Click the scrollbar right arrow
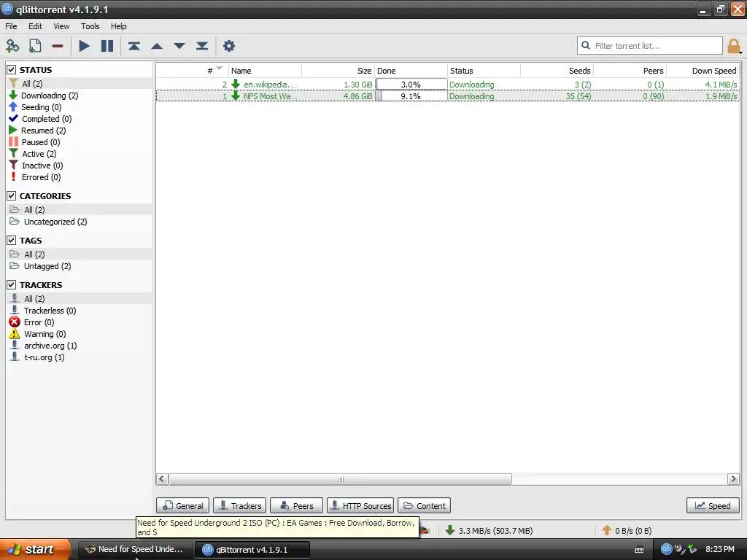The width and height of the screenshot is (747, 560). 733,479
